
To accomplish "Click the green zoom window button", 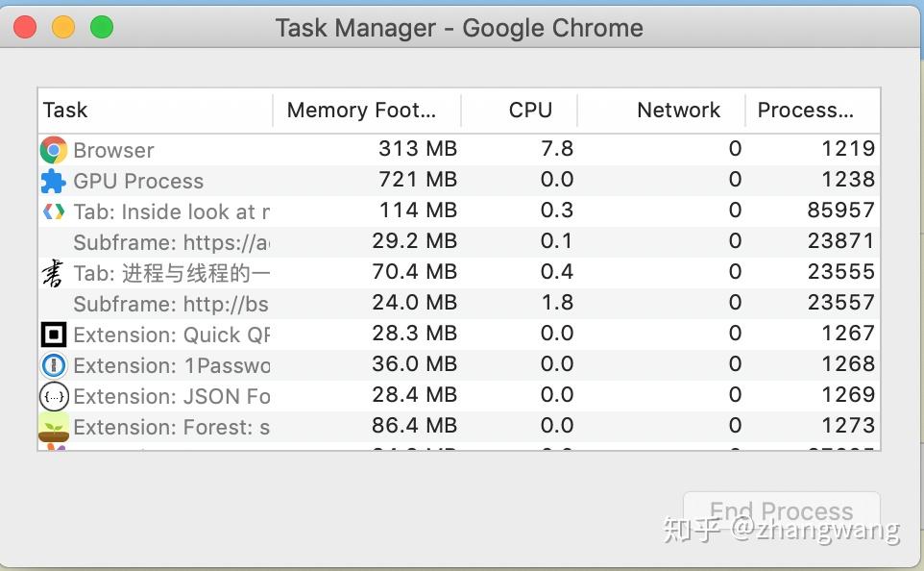I will [102, 28].
